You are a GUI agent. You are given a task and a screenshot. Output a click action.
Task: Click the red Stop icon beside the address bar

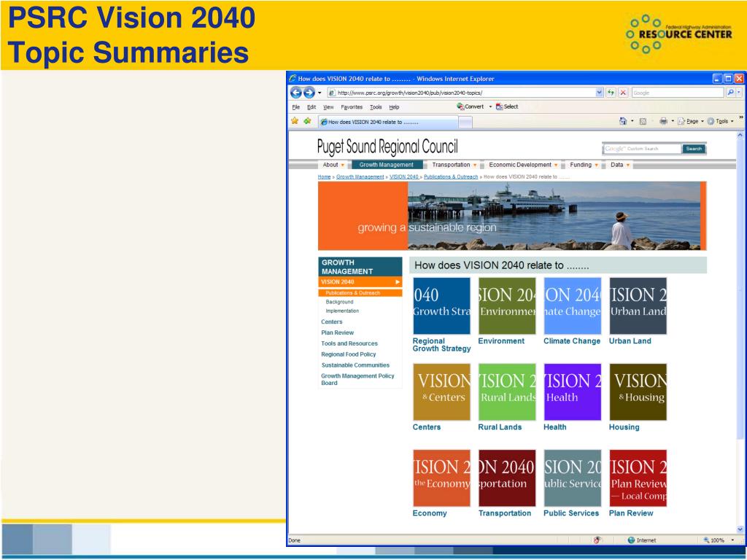(623, 93)
